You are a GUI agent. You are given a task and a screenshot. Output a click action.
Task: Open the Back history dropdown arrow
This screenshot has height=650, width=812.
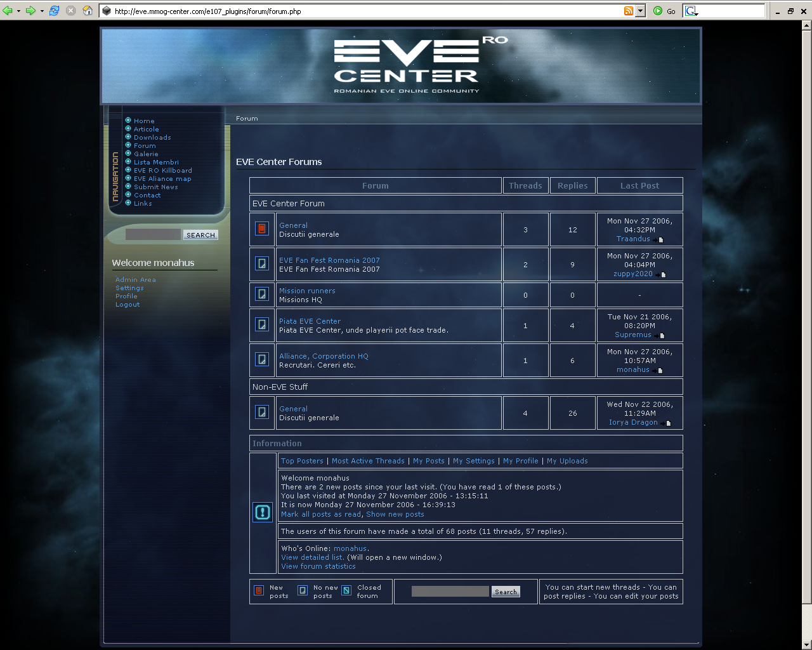tap(18, 11)
